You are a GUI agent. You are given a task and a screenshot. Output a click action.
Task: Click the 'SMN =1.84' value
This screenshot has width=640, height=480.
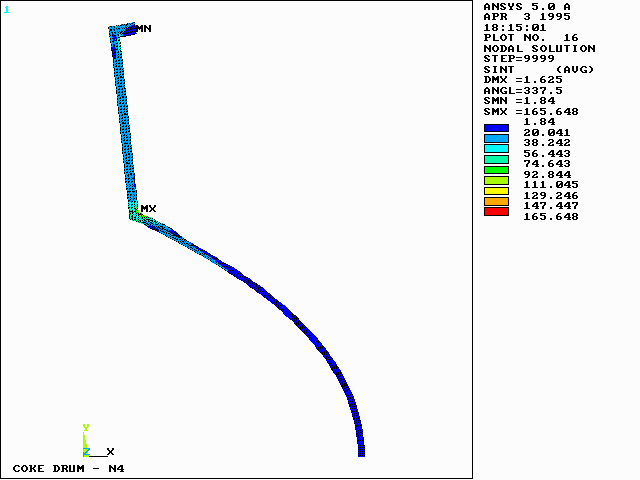[520, 101]
